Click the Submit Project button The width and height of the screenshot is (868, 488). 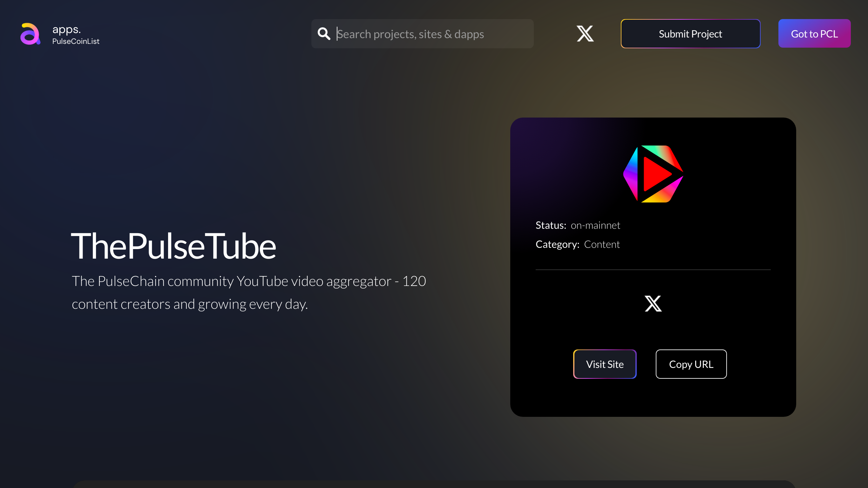[x=690, y=33]
